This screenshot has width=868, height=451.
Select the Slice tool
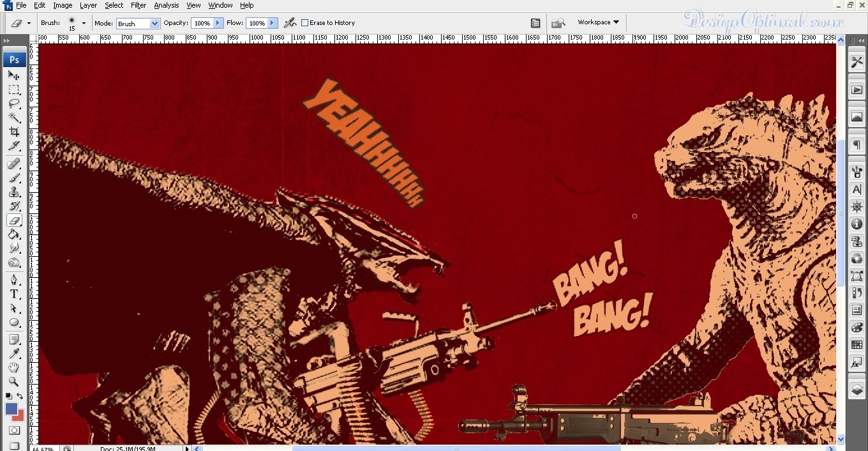pyautogui.click(x=14, y=146)
